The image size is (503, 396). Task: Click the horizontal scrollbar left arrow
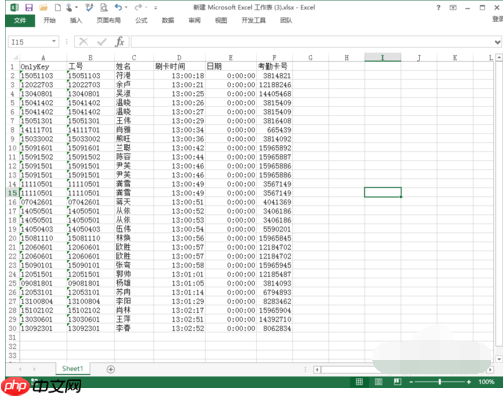coord(317,369)
